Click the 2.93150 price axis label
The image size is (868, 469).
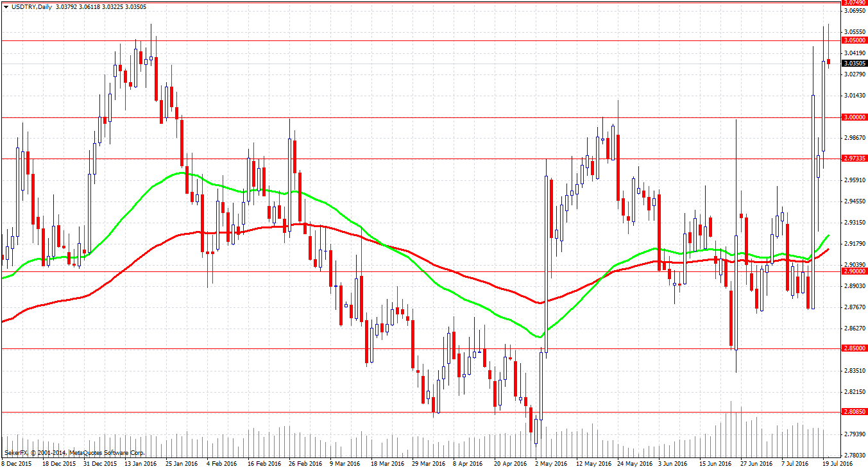point(855,223)
